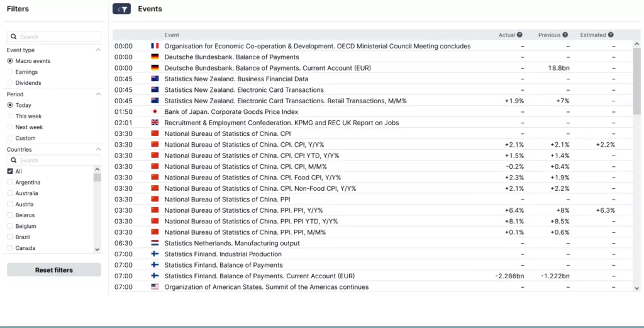Check the Brazil country checkbox
Viewport: 644px width, 328px height.
click(10, 237)
